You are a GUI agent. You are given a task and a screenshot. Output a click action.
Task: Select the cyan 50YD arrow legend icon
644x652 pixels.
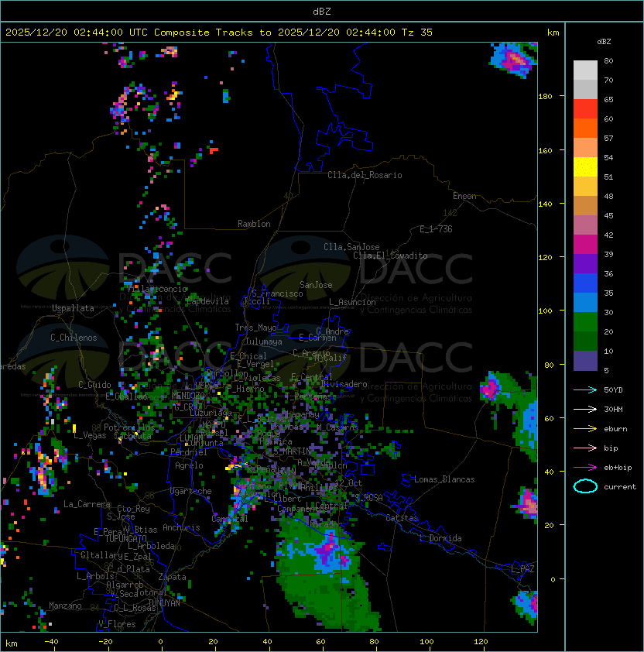pyautogui.click(x=585, y=390)
